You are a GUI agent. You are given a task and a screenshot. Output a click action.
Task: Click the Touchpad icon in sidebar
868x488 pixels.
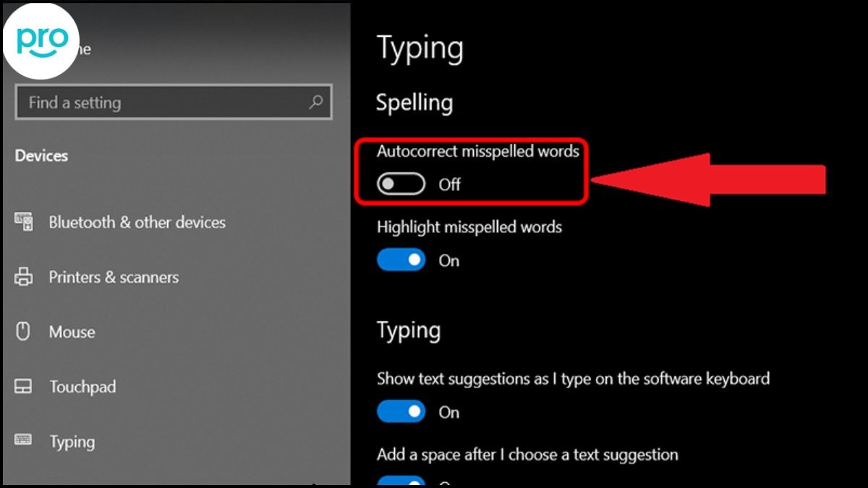pyautogui.click(x=23, y=387)
